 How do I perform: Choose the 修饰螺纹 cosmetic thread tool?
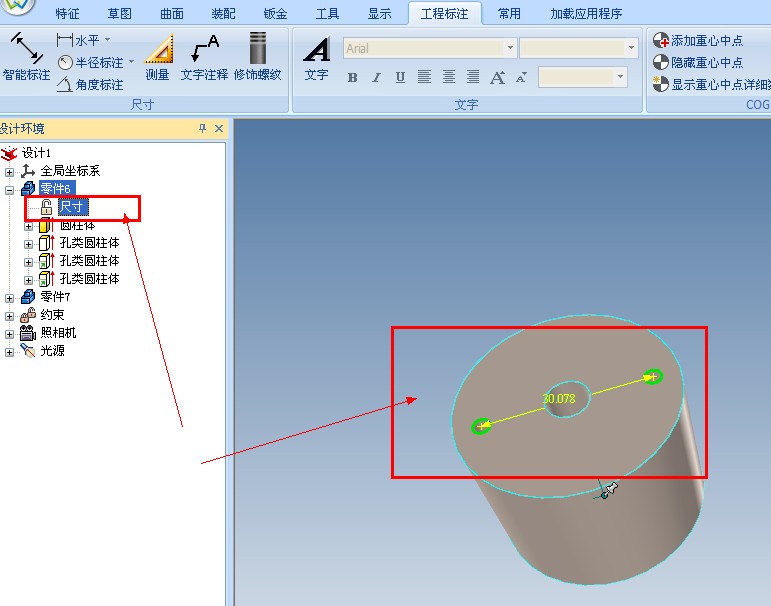[257, 56]
